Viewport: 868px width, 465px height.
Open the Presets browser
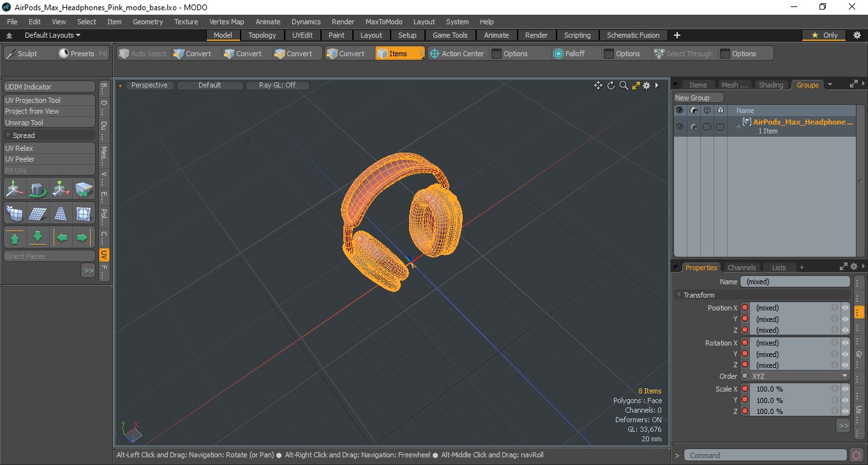pyautogui.click(x=83, y=54)
